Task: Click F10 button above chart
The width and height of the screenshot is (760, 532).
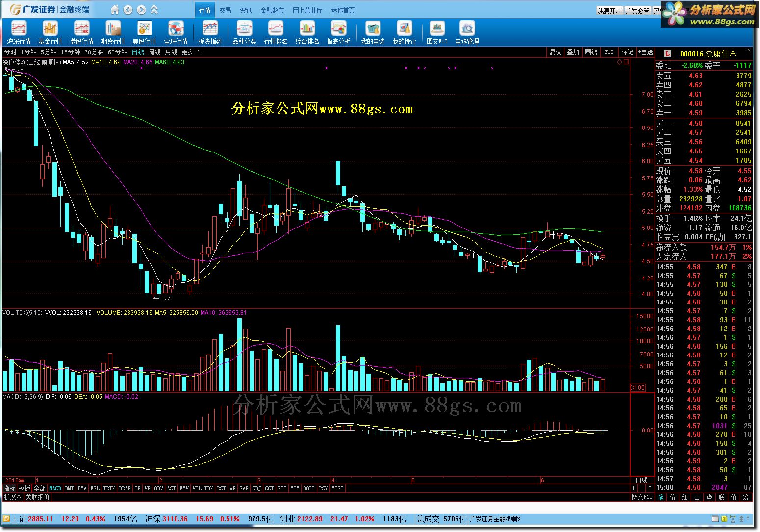Action: pos(609,52)
